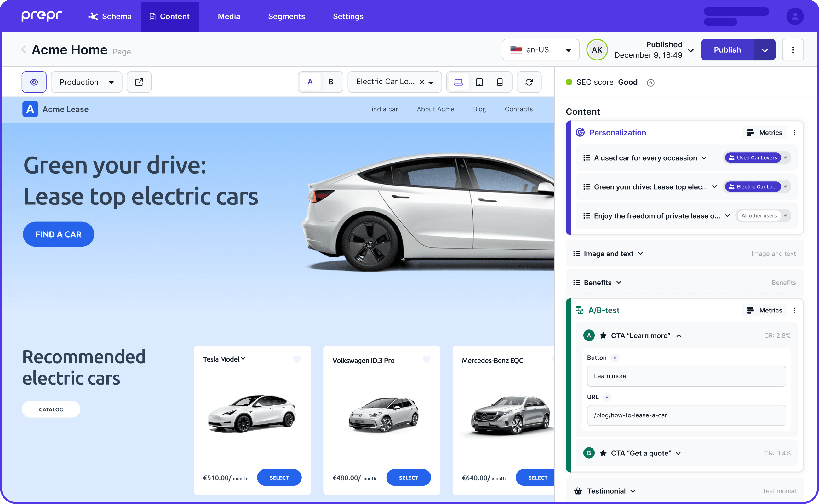819x504 pixels.
Task: Switch preview to mobile phone view
Action: (x=500, y=82)
